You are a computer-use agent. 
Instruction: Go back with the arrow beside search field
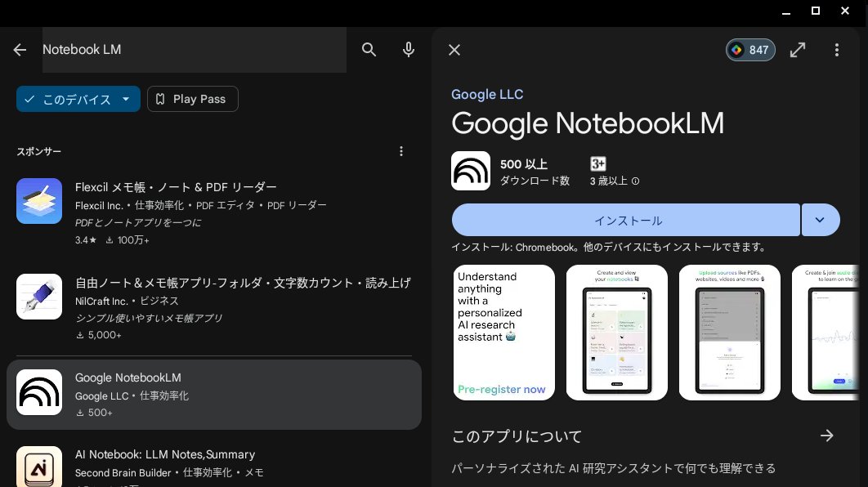(20, 50)
